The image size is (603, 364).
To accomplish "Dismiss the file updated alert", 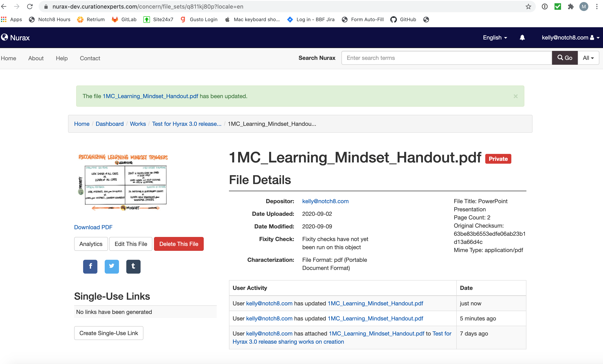I will click(x=515, y=96).
